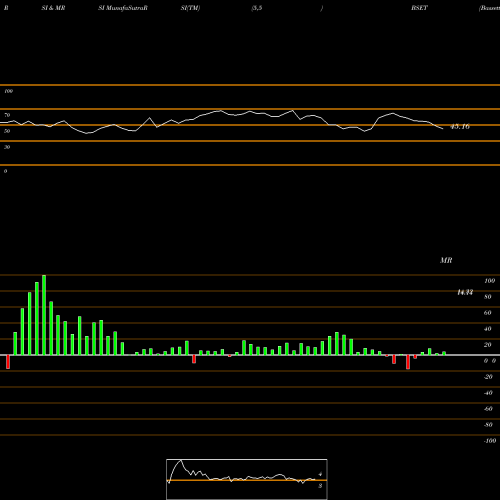Image resolution: width=500 pixels, height=500 pixels.
Task: Click the end of the RSI line
Action: coord(443,129)
